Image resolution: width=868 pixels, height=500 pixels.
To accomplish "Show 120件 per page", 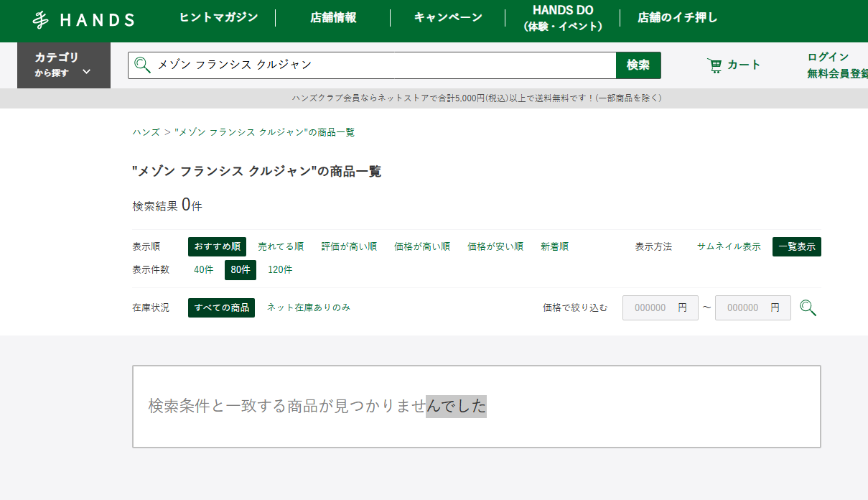I will point(280,270).
